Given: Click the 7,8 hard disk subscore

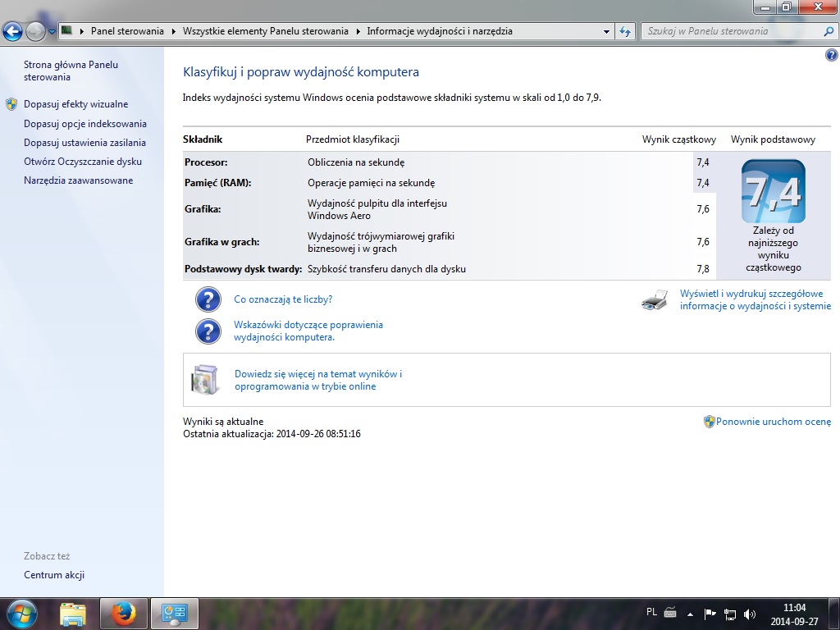Looking at the screenshot, I should [x=703, y=269].
